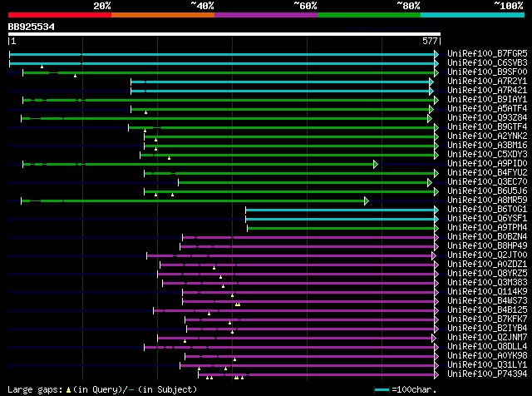Open the UniRef100_B9IAY1 hit label

click(487, 100)
